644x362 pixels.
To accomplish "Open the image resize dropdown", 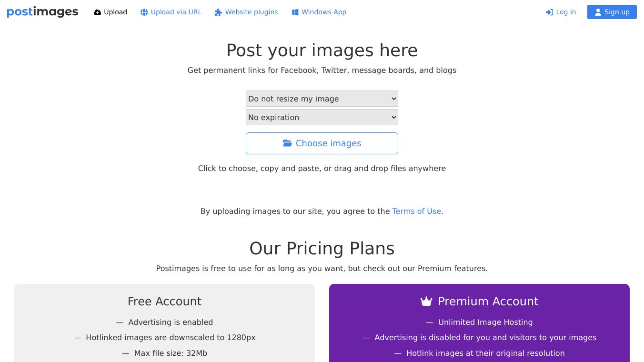I will pyautogui.click(x=322, y=99).
